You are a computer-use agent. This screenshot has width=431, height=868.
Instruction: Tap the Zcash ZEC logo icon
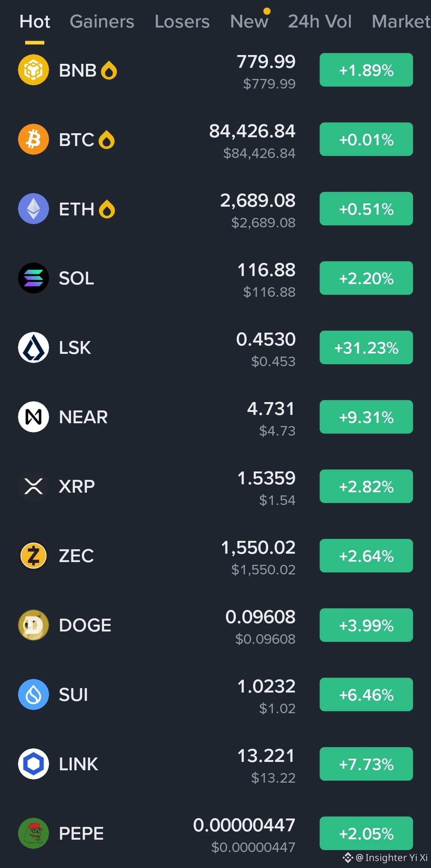(34, 556)
